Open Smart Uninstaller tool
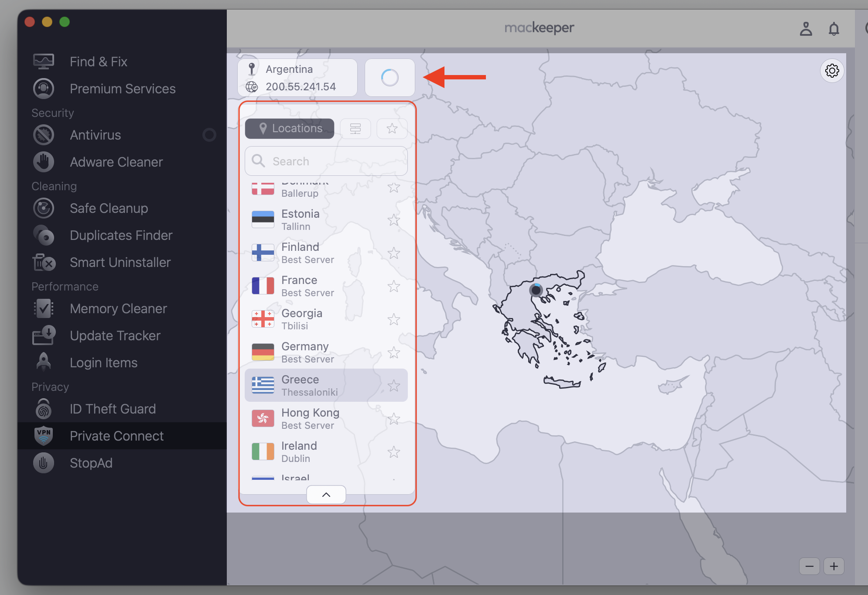 (122, 262)
